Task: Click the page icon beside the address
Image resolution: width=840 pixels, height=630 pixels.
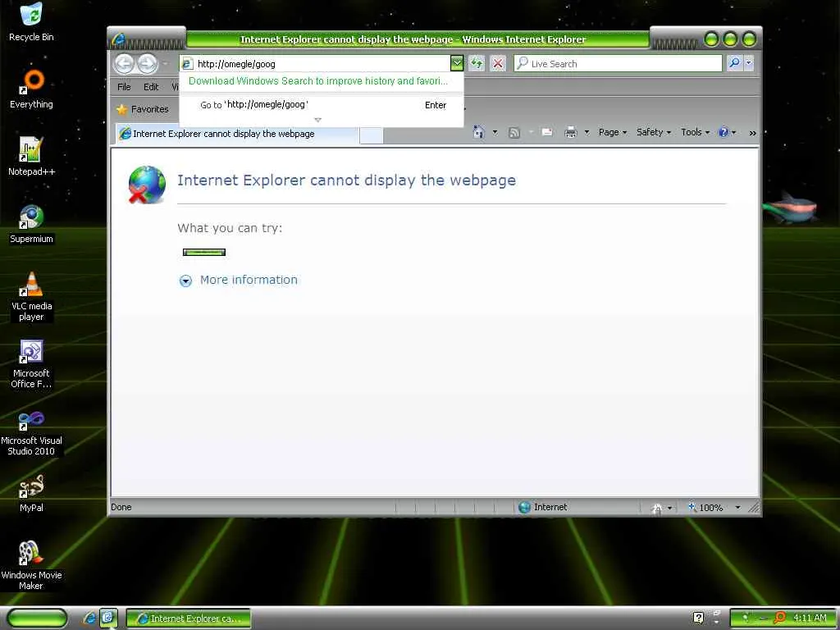Action: tap(187, 64)
